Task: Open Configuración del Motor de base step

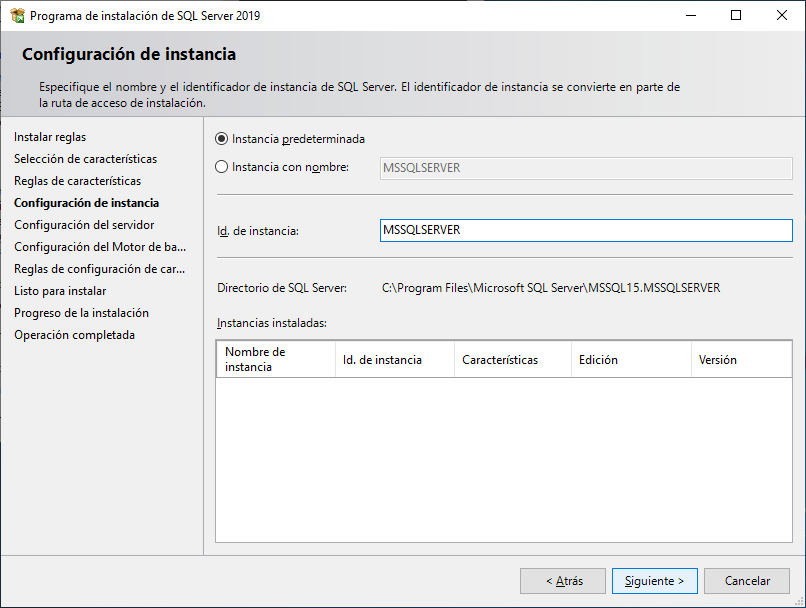Action: [x=96, y=246]
